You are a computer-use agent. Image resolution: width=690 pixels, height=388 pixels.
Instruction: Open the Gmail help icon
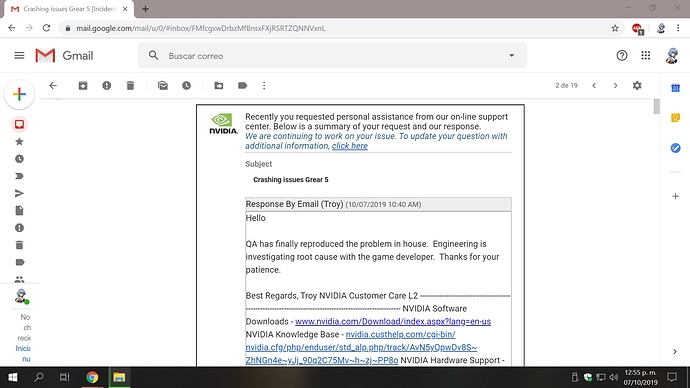622,55
